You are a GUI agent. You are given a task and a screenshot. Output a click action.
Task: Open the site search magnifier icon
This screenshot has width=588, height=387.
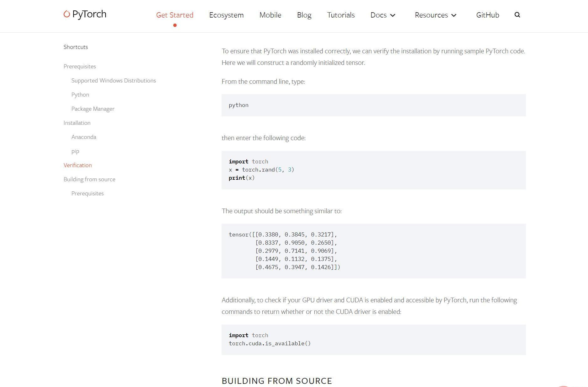click(x=517, y=15)
